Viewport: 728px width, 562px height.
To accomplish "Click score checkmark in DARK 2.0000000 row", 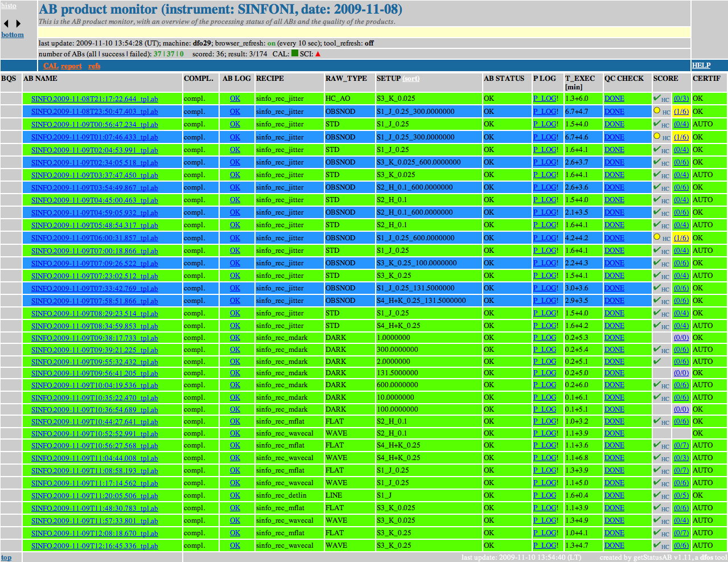I will pos(657,362).
